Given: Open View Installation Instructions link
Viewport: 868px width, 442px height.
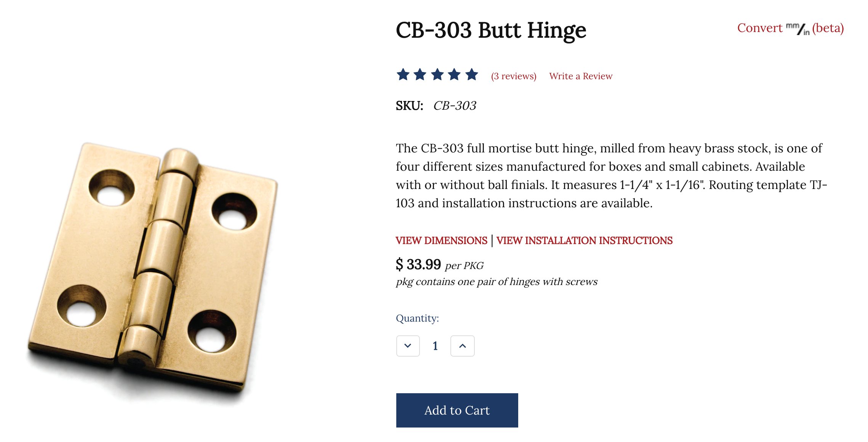Looking at the screenshot, I should (x=585, y=240).
